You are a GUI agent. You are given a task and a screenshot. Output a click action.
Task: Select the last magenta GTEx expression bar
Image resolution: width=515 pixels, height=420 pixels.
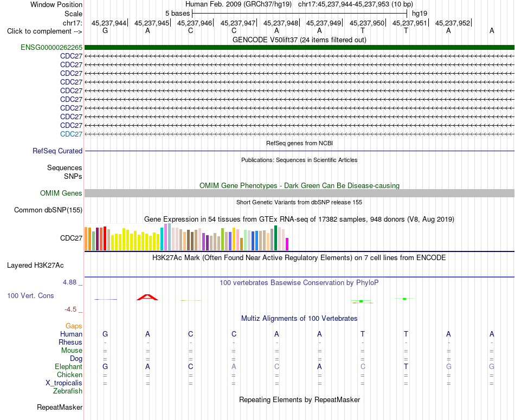(x=287, y=244)
